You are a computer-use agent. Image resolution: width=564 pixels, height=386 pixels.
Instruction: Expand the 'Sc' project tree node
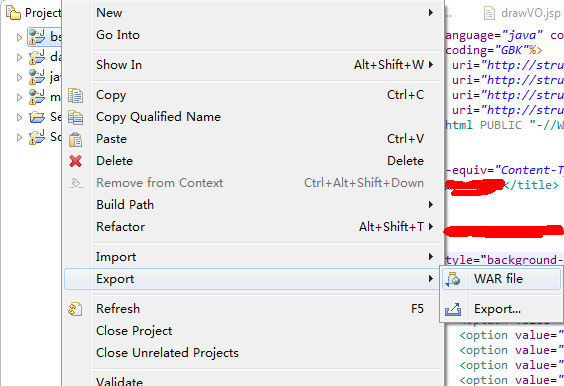19,137
